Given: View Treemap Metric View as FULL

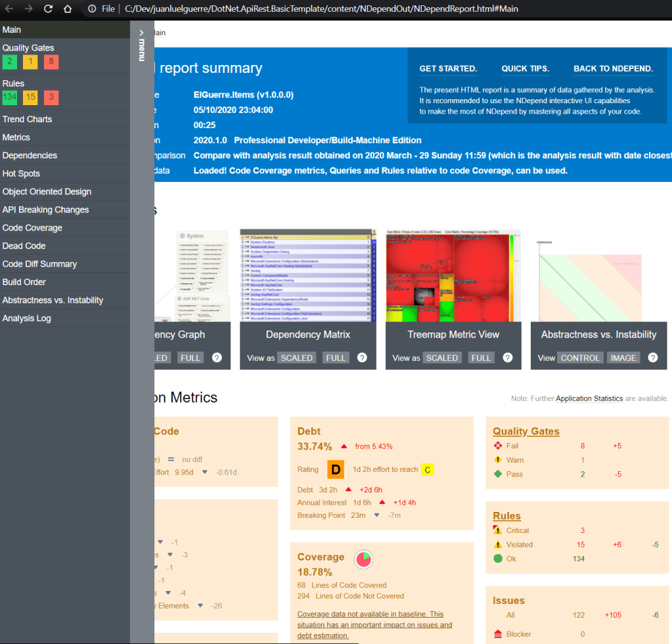Looking at the screenshot, I should (x=481, y=357).
